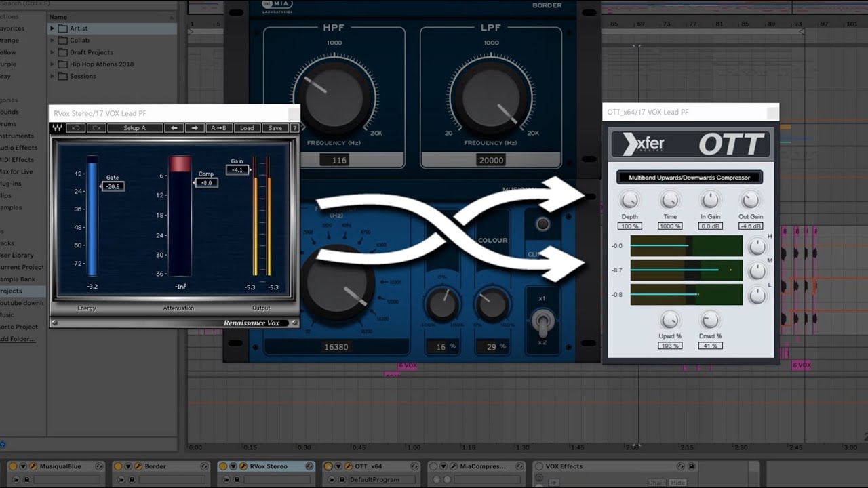868x488 pixels.
Task: Click the OTT mid band M knob
Action: [x=757, y=271]
